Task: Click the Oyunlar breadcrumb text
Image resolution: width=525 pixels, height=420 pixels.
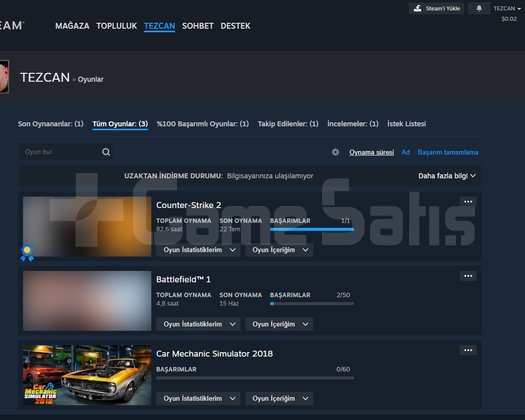Action: 90,79
